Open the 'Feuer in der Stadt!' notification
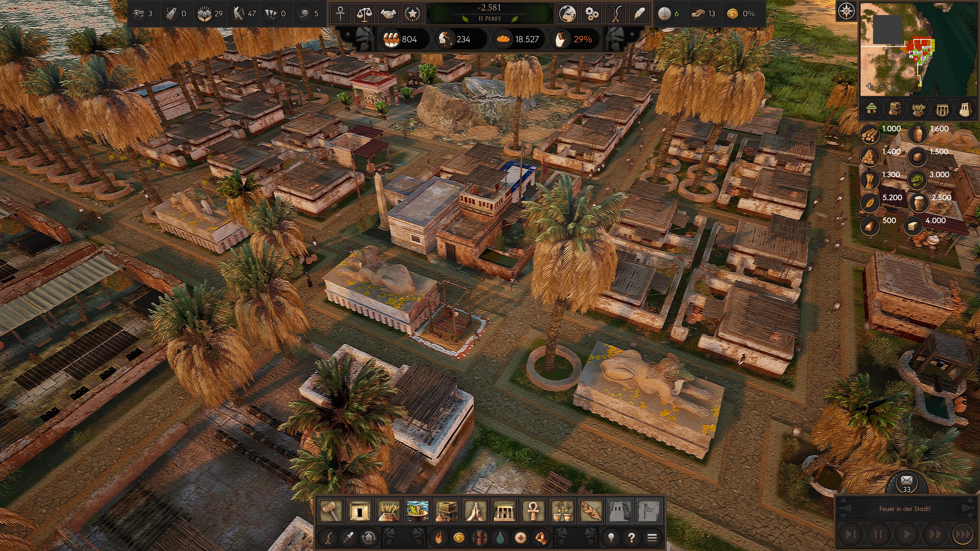This screenshot has width=980, height=551. 905,508
